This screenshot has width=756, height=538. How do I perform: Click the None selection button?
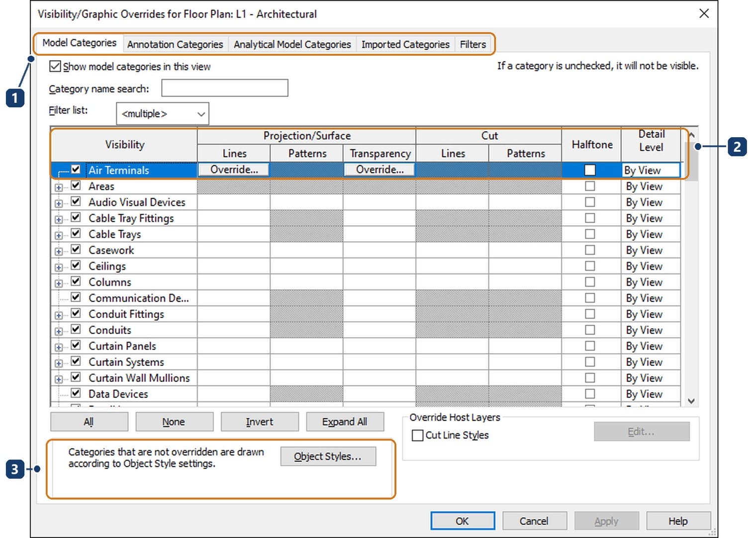pos(174,422)
